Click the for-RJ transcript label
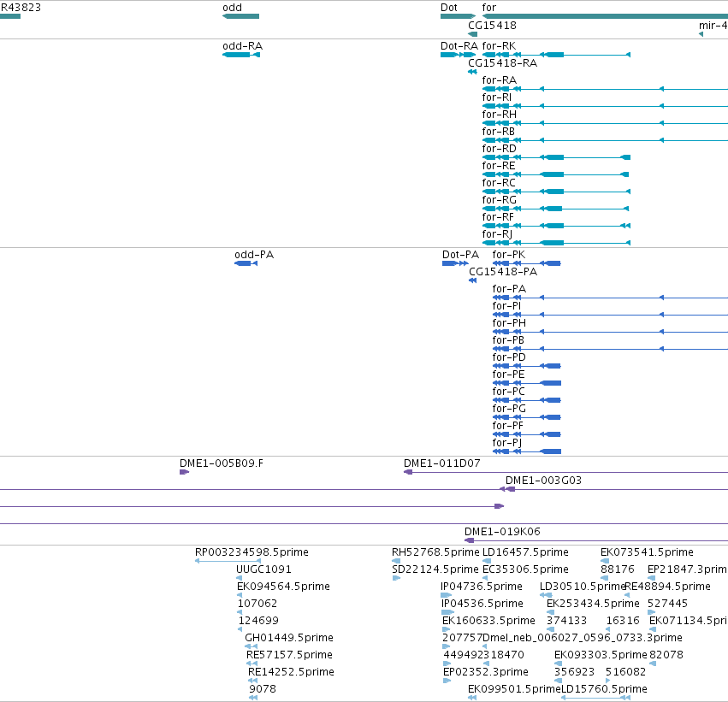Viewport: 728px width, 702px height. 497,234
